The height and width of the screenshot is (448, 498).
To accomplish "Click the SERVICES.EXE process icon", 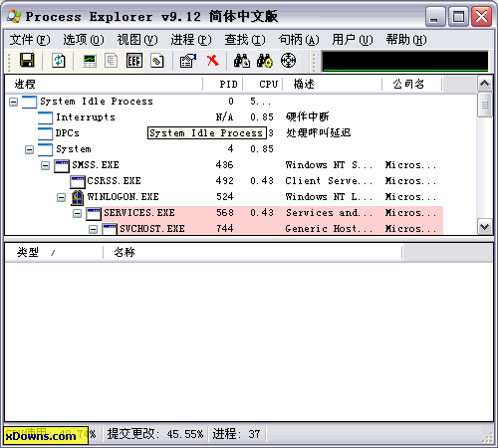I will pyautogui.click(x=94, y=213).
